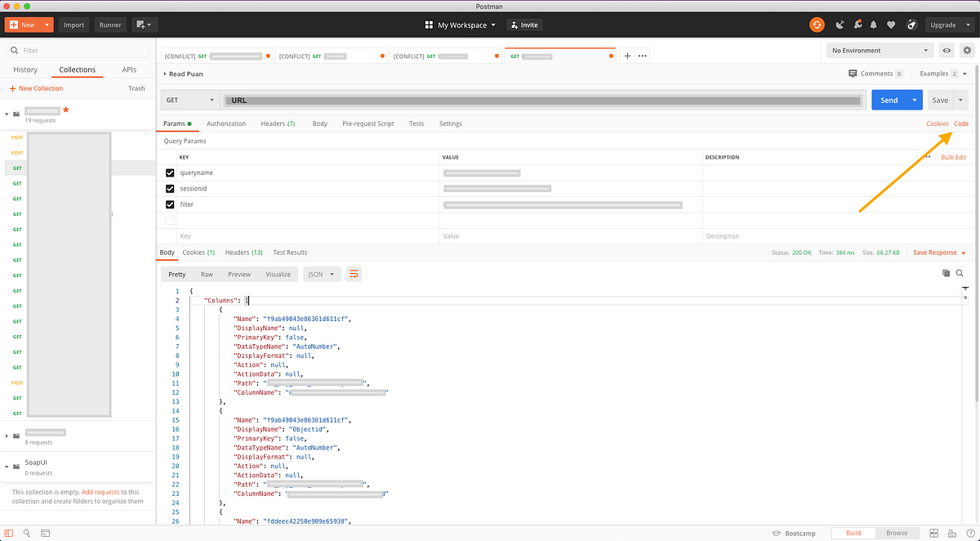Copy the response body to clipboard

pos(946,273)
